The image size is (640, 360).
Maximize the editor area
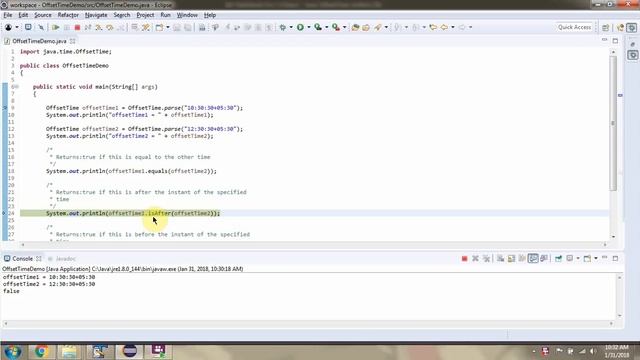point(615,41)
